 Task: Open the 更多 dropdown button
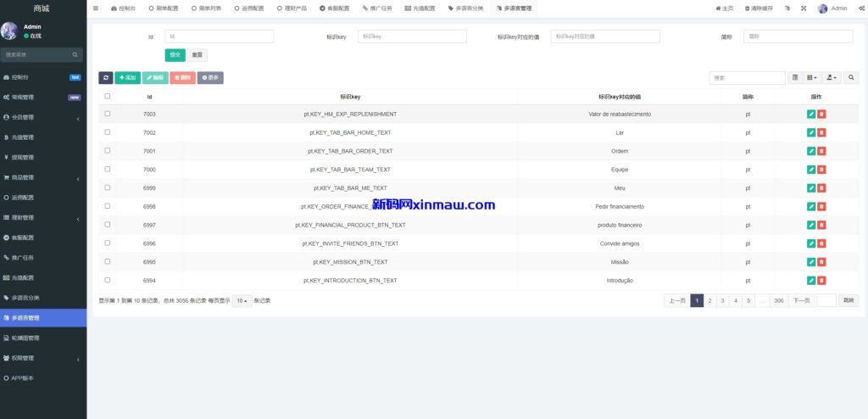[210, 77]
